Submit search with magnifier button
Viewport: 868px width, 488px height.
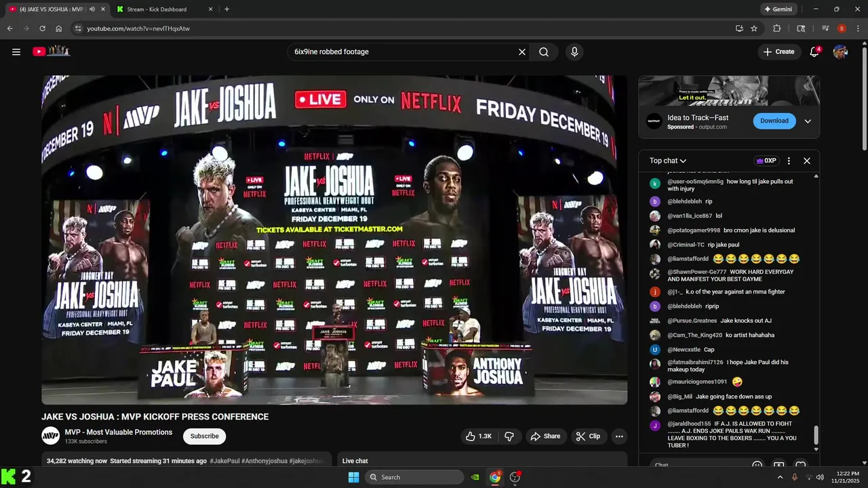coord(544,52)
